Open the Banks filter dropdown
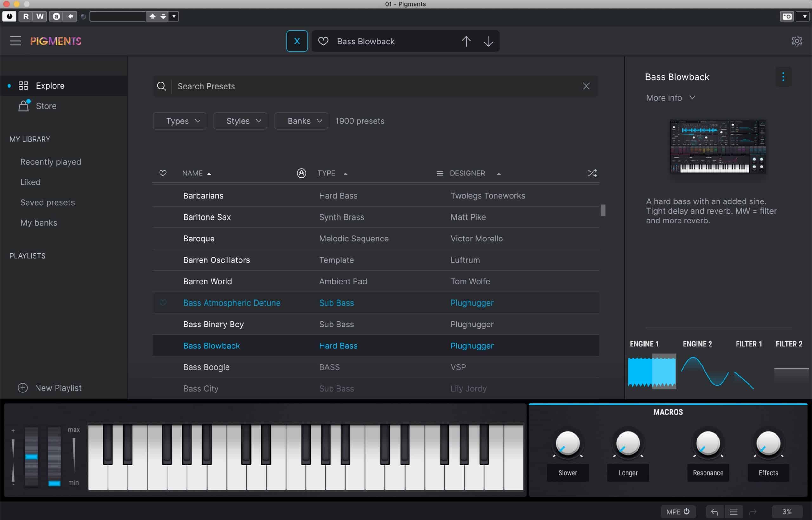 [301, 121]
